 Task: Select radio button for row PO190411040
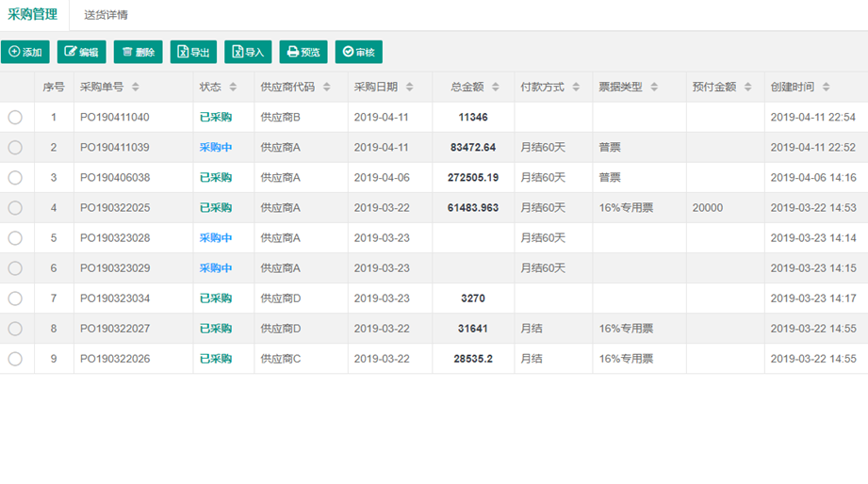15,118
